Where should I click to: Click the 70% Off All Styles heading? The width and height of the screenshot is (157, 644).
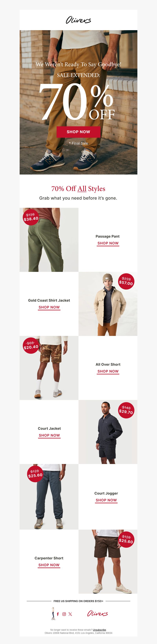(x=78, y=188)
